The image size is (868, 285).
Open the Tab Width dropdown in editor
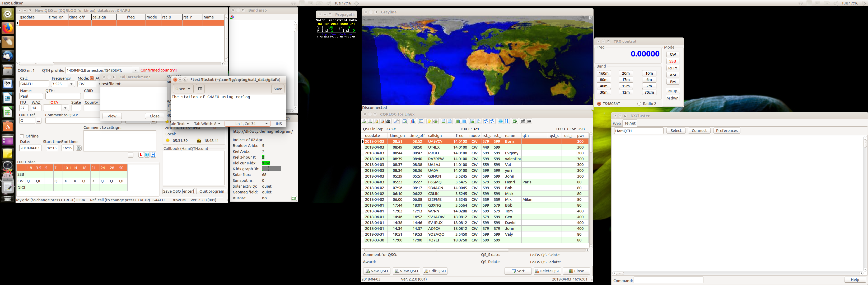point(207,123)
